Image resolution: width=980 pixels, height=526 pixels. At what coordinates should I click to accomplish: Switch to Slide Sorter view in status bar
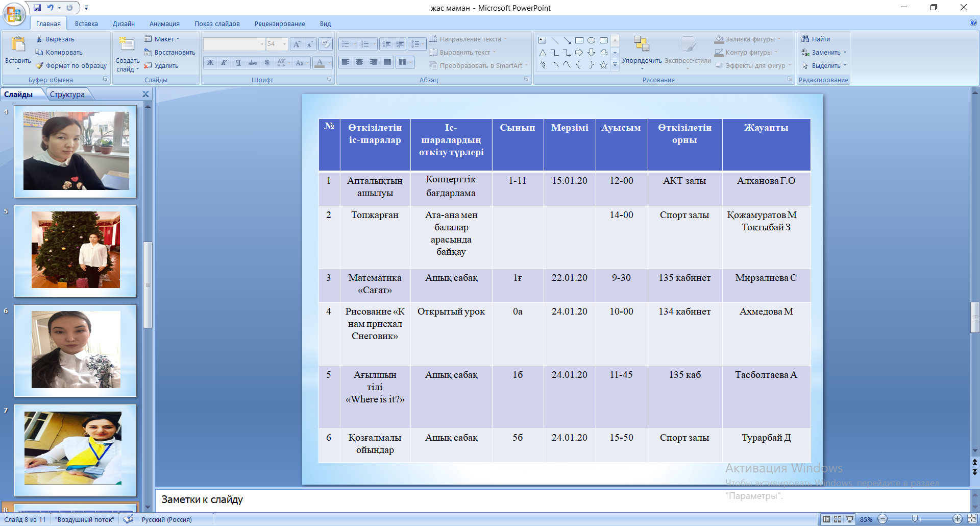click(838, 519)
